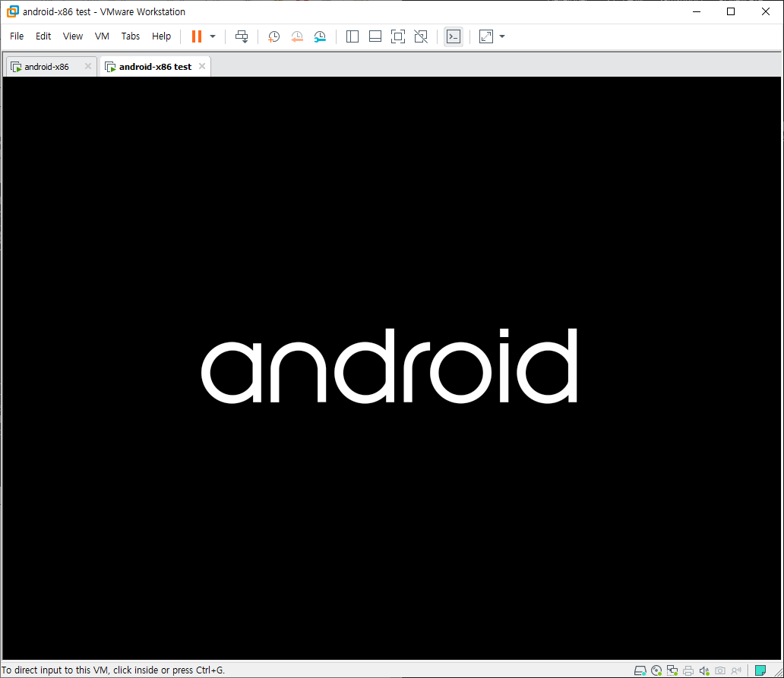The width and height of the screenshot is (784, 678).
Task: Click the stretch guest display icon
Action: coord(486,36)
